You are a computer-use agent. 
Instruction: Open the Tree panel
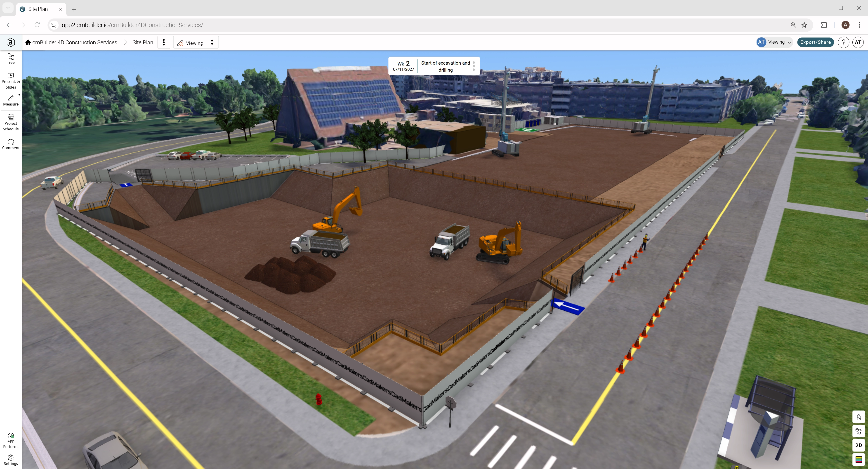click(x=11, y=59)
